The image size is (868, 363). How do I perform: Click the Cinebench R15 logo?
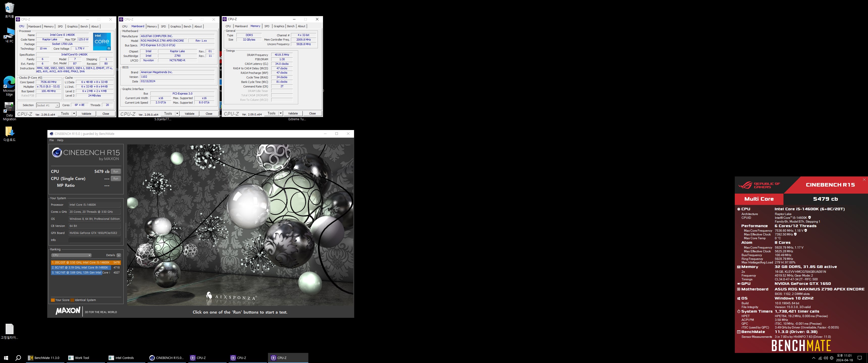click(x=86, y=154)
